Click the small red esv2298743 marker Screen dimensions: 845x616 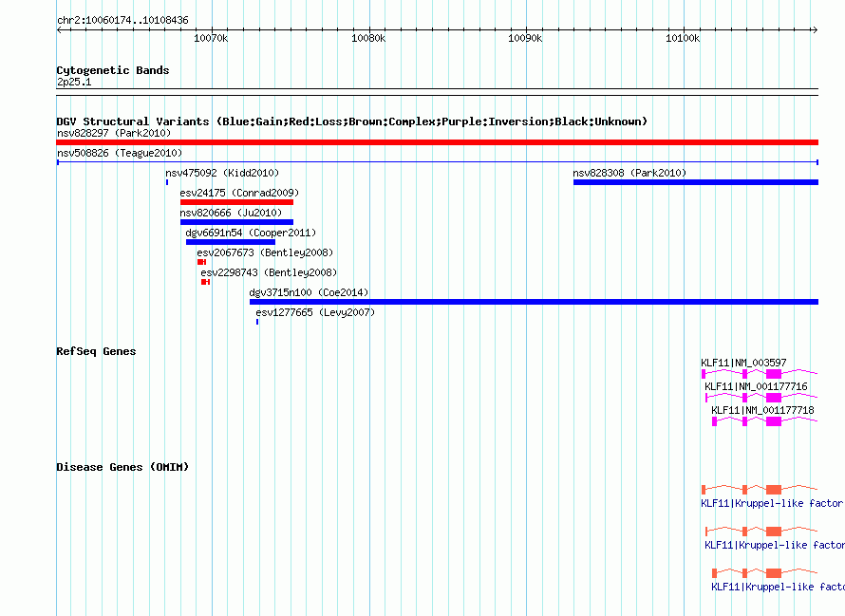click(205, 282)
